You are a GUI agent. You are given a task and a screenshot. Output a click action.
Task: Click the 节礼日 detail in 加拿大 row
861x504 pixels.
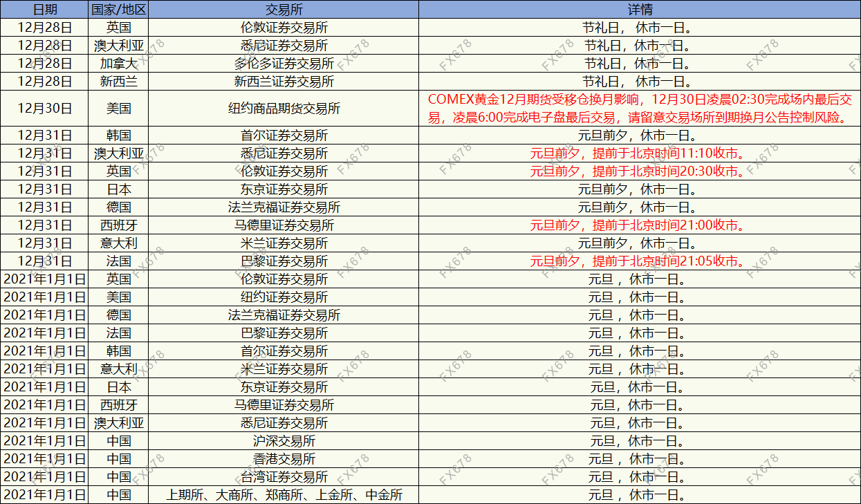640,64
